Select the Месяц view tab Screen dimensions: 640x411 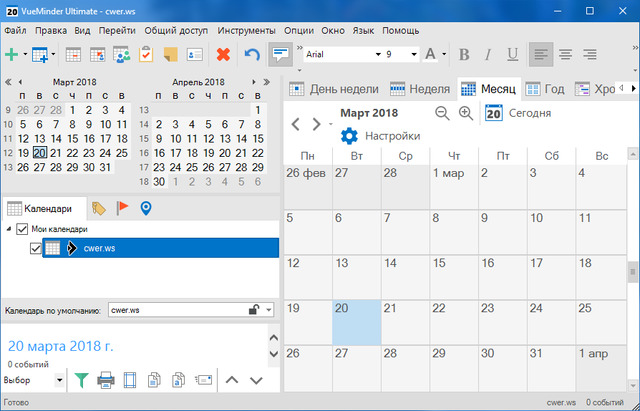pos(489,89)
